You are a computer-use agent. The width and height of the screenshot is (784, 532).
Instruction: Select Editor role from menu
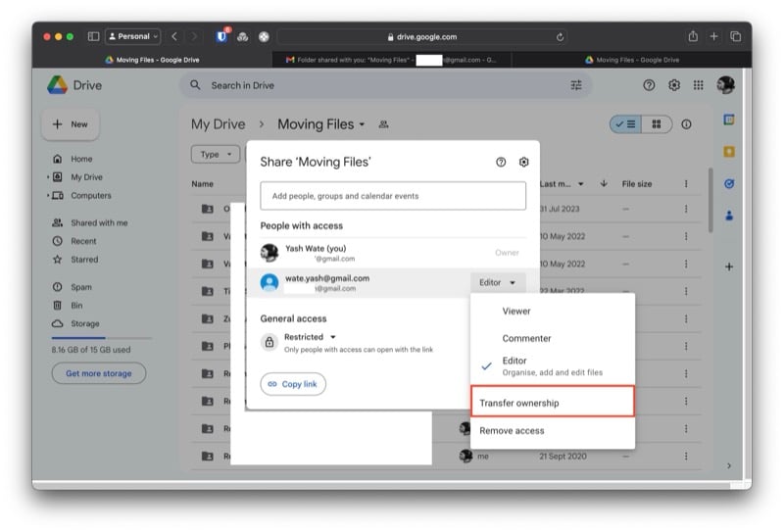553,366
